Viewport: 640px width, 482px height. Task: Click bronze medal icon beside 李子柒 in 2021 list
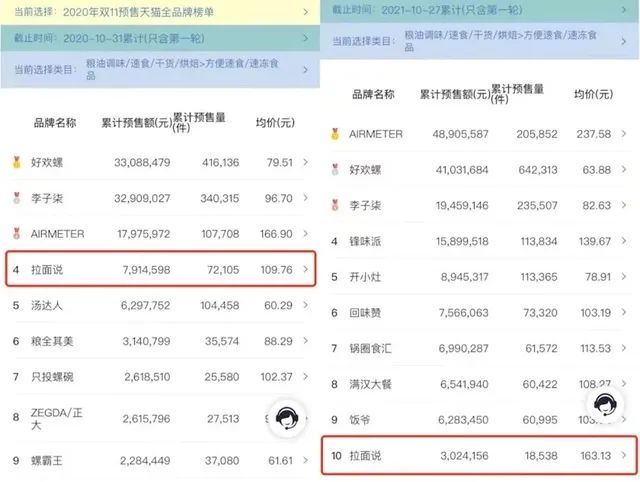[x=335, y=205]
